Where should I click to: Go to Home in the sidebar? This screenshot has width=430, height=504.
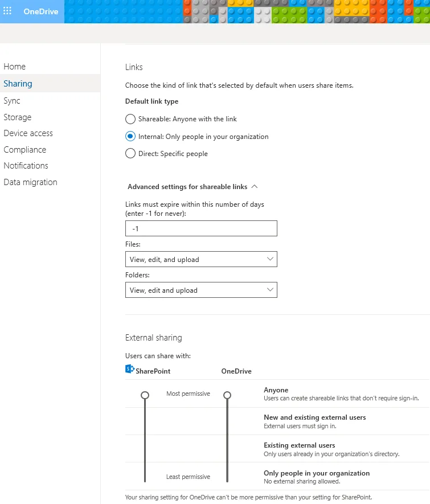[x=14, y=67]
